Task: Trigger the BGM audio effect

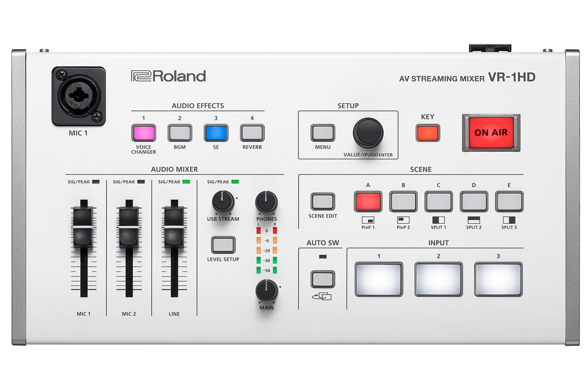Action: pyautogui.click(x=179, y=133)
